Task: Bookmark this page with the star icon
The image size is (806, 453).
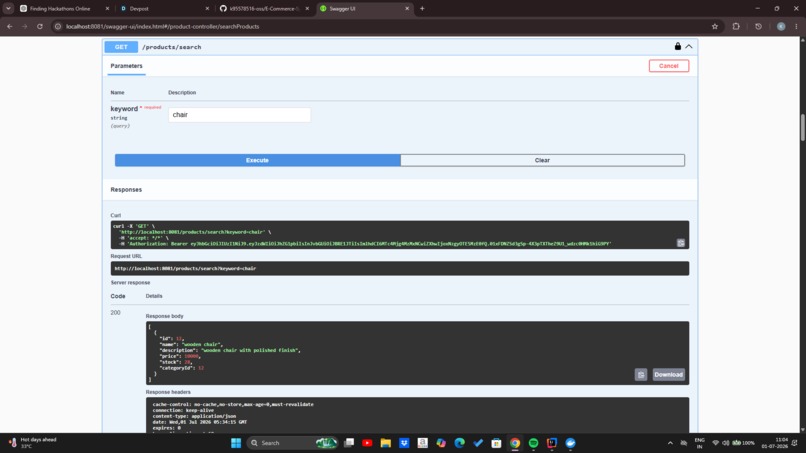Action: coord(715,26)
